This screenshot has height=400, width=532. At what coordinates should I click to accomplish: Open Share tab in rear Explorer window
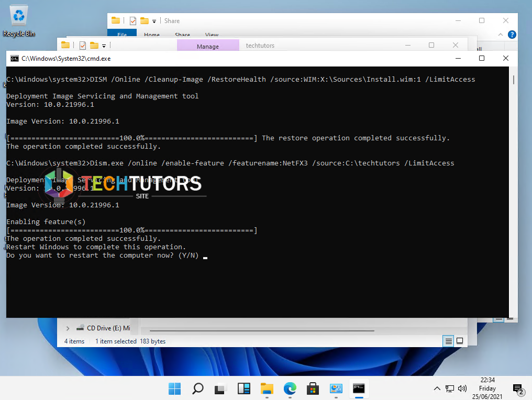[x=182, y=34]
